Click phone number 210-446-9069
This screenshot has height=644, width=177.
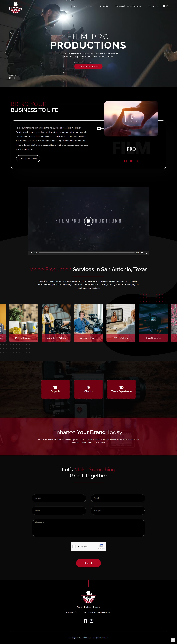(71, 612)
